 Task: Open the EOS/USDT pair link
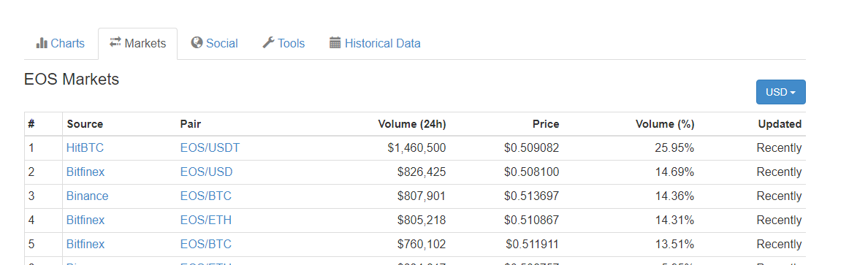pos(210,148)
